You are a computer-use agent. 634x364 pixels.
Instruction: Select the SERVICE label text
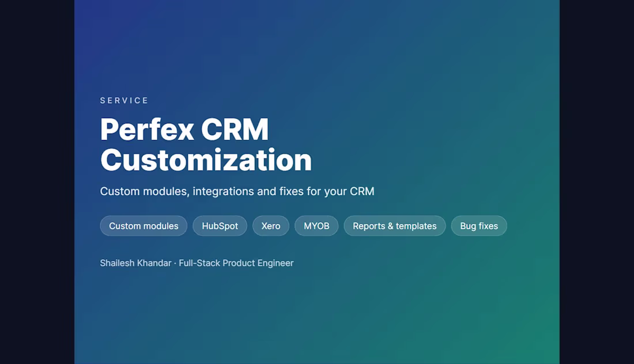(124, 101)
